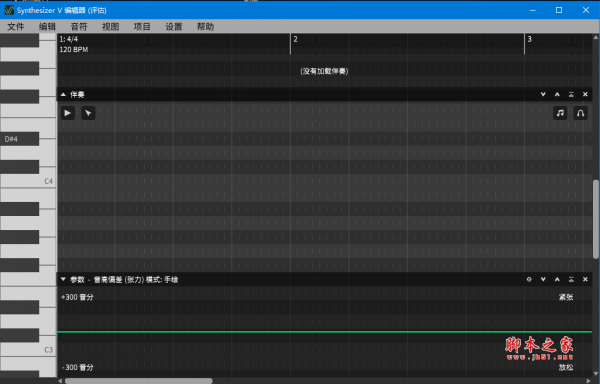The height and width of the screenshot is (384, 600).
Task: Click the horizontal scrollbar right arrow
Action: (589, 381)
